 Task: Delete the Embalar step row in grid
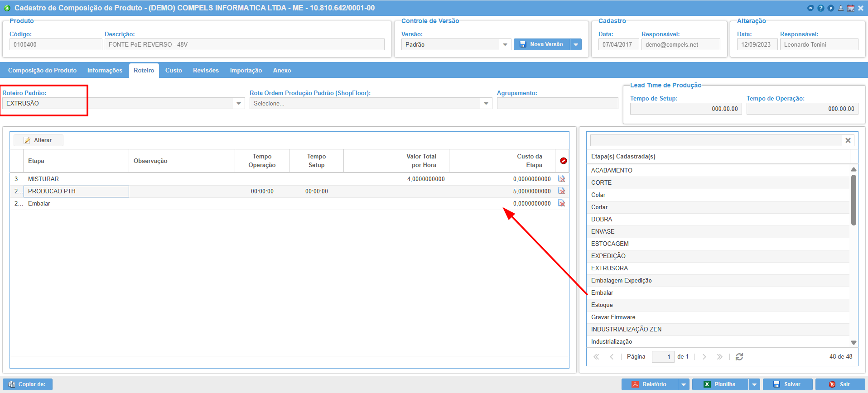click(x=562, y=203)
